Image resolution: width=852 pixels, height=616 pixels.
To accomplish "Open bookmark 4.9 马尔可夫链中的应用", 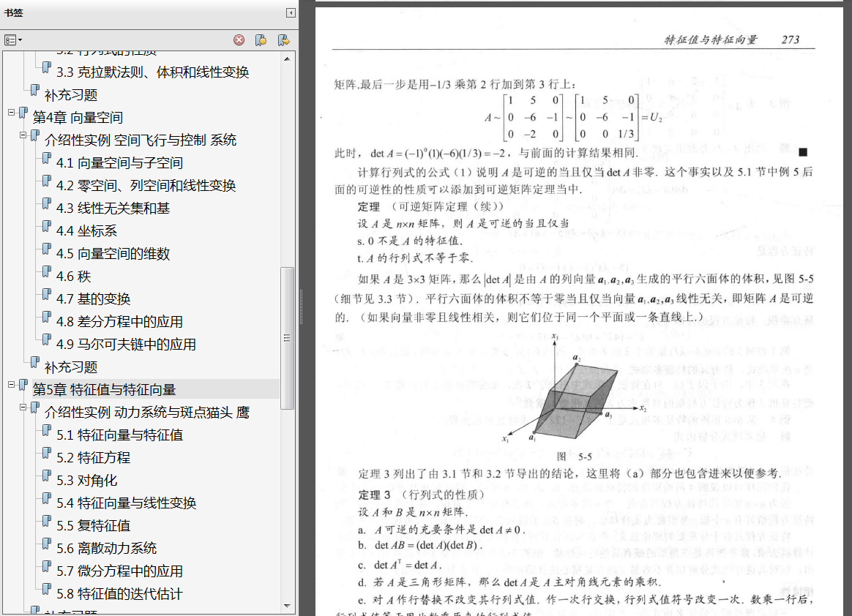I will 126,345.
